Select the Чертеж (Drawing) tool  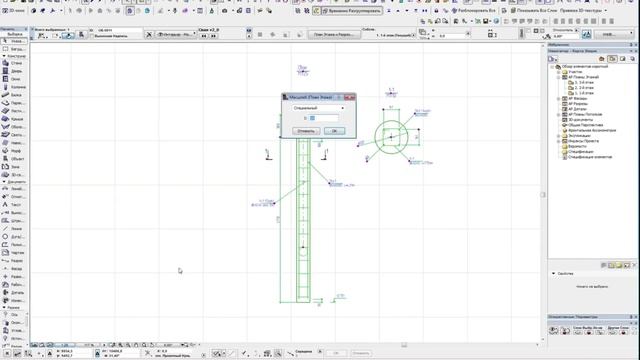13,253
